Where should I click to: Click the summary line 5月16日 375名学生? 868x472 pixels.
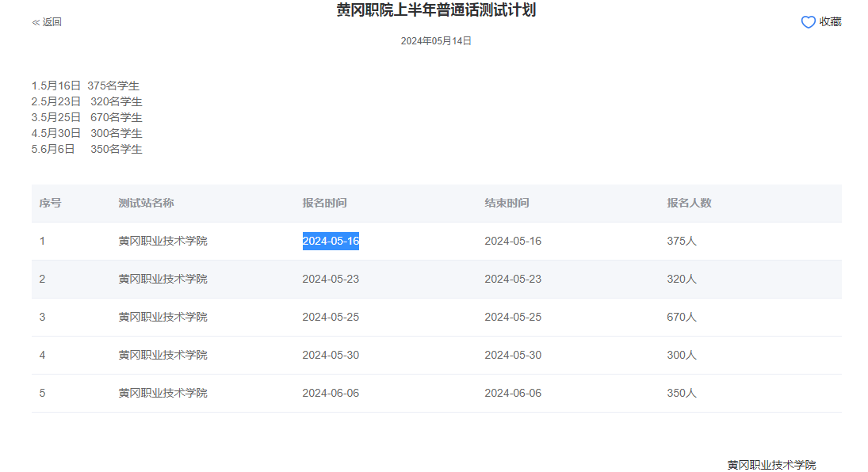[86, 86]
